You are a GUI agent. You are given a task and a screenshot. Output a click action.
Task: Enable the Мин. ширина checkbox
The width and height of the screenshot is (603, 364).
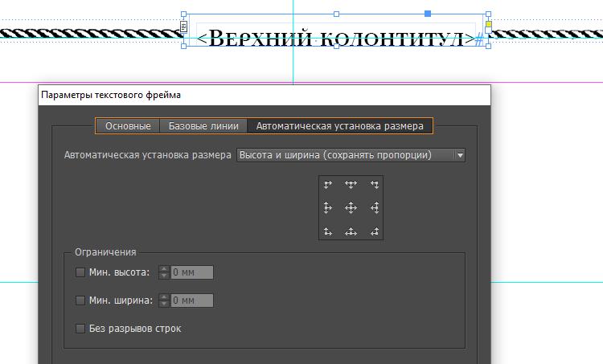click(80, 301)
